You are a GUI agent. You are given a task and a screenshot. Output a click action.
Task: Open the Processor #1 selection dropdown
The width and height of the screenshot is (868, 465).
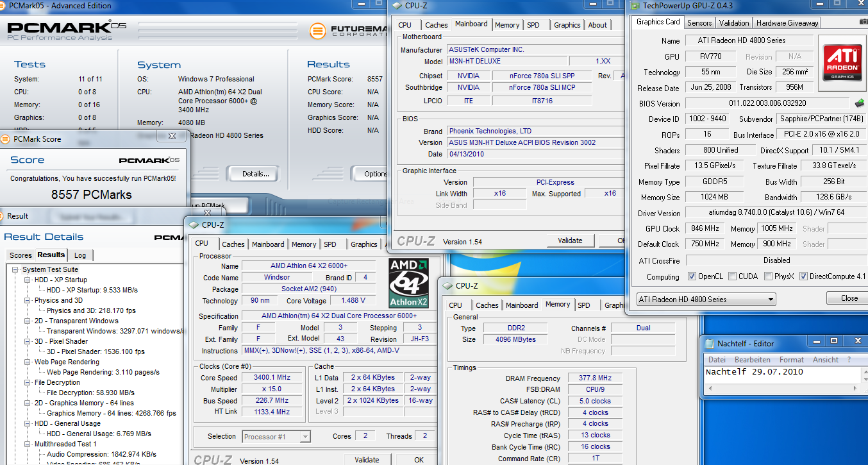pos(276,437)
